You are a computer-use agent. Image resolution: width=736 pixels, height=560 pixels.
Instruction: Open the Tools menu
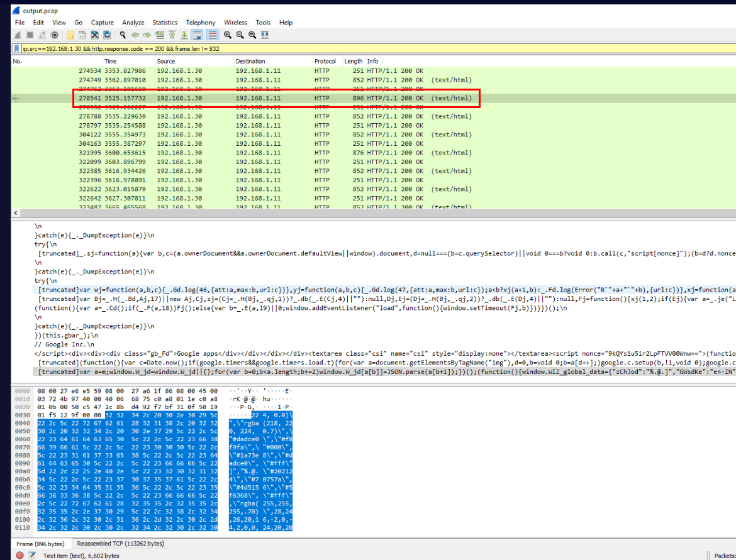click(263, 23)
